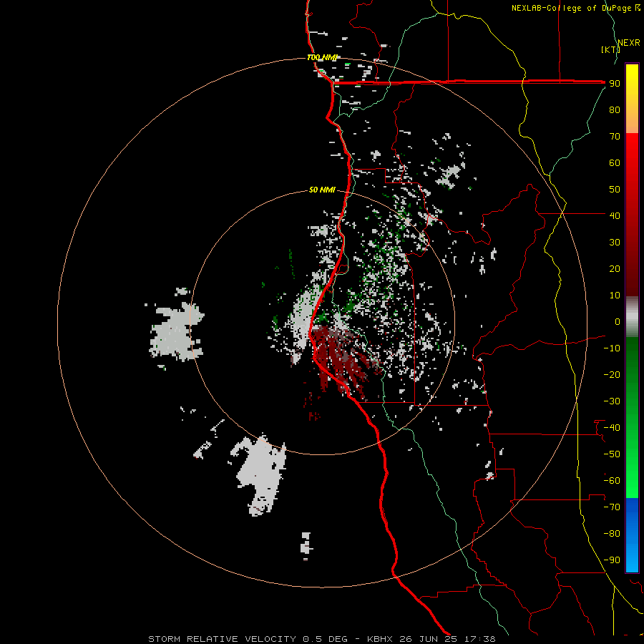
Task: Click the bright green segment of color bar
Action: coord(632,418)
